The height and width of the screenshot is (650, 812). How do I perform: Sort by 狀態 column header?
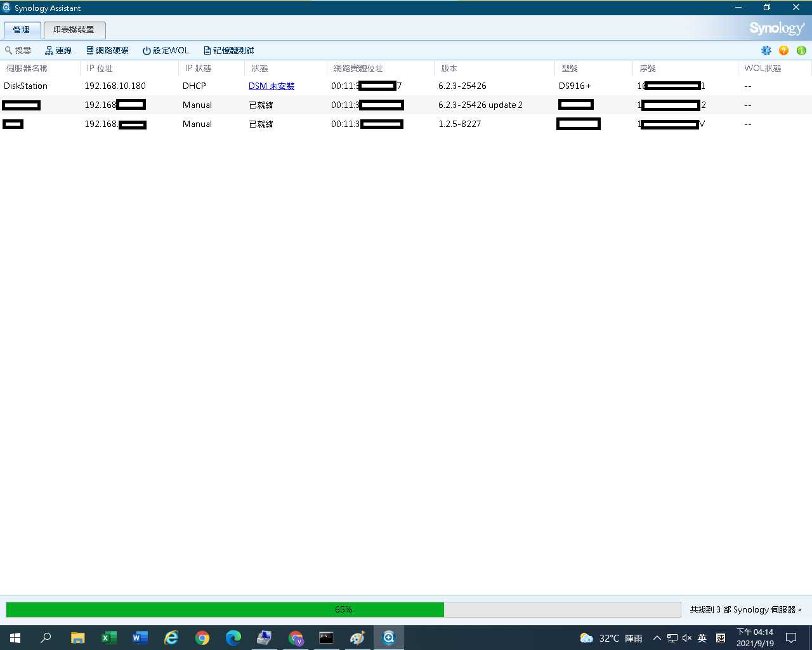tap(286, 68)
